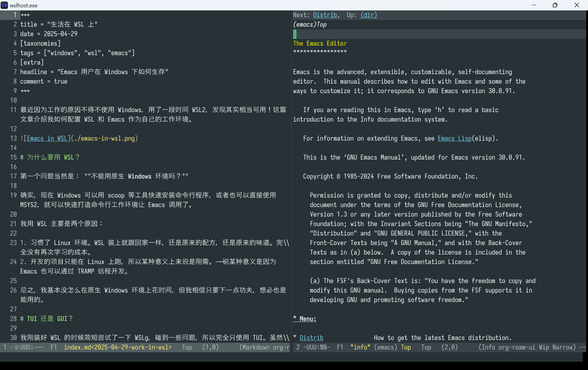Open the Markdown major mode menu in mode line

[x=256, y=347]
